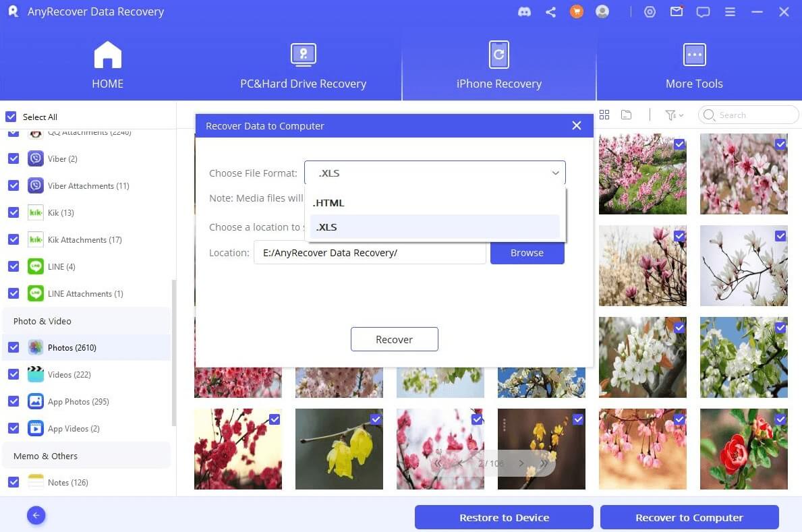The height and width of the screenshot is (532, 802).
Task: Open the Discord community icon in the titlebar
Action: (525, 11)
